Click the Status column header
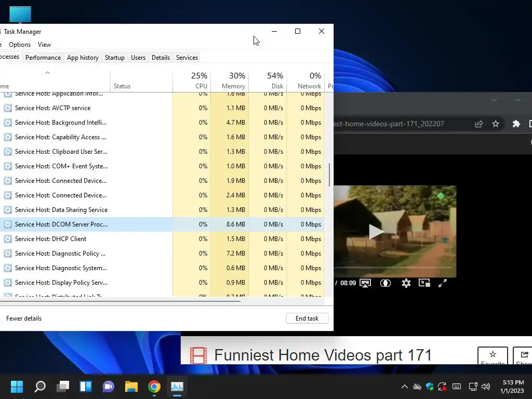 pos(141,81)
